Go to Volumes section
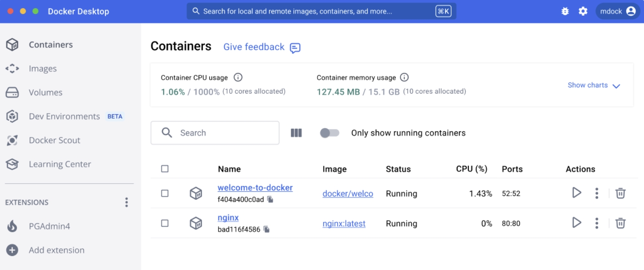Screen dimensions: 644x270 (x=45, y=92)
